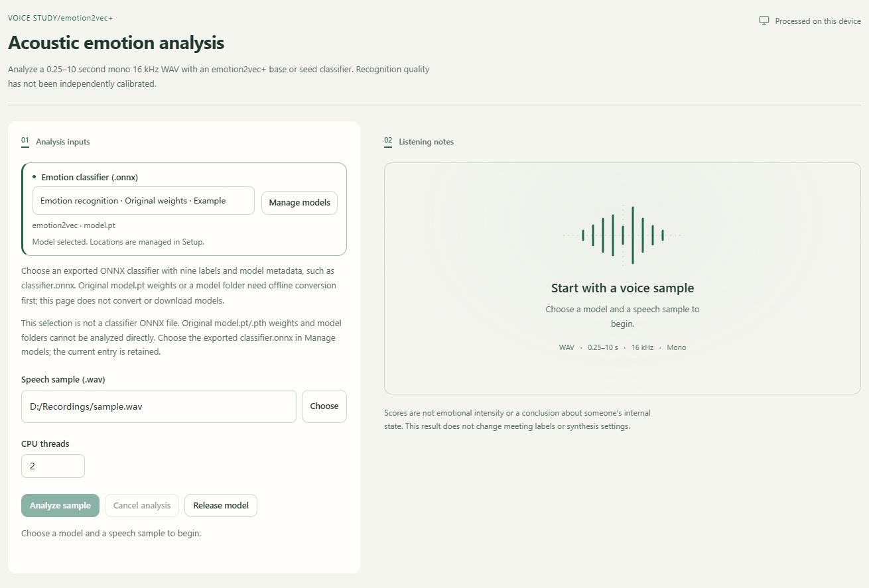Click the Processed on this device label
Screen dimensions: 869x588
point(818,21)
